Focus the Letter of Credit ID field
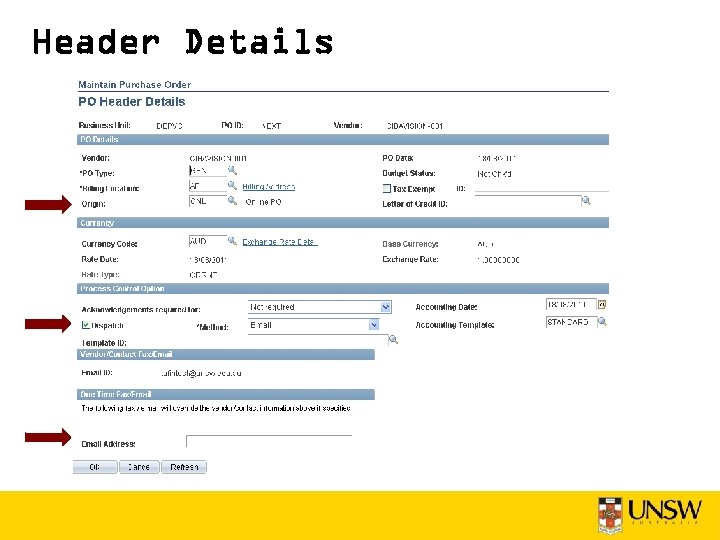The image size is (720, 540). coord(528,201)
